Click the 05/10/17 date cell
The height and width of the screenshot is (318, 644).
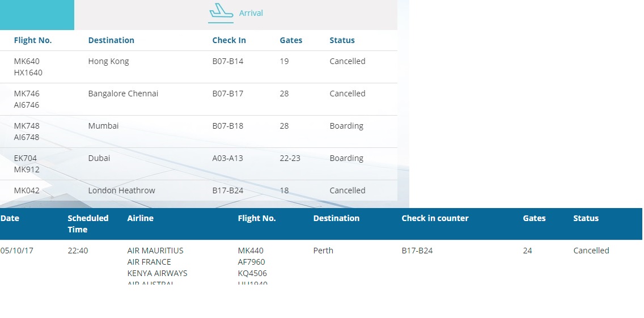pos(17,251)
